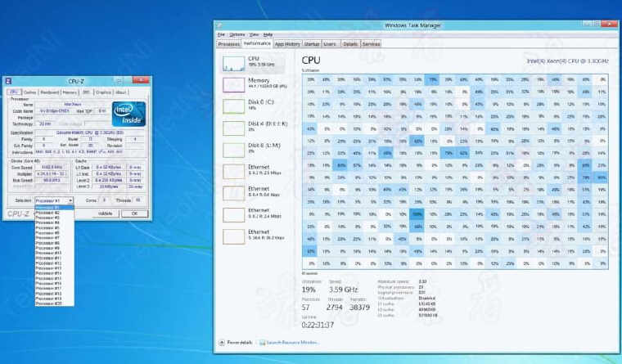The width and height of the screenshot is (622, 364).
Task: Open the Graphics tab in CPU-Z
Action: 104,92
